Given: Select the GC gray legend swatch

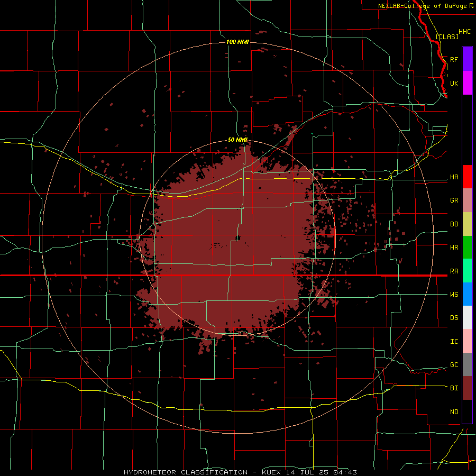Looking at the screenshot, I should (467, 364).
